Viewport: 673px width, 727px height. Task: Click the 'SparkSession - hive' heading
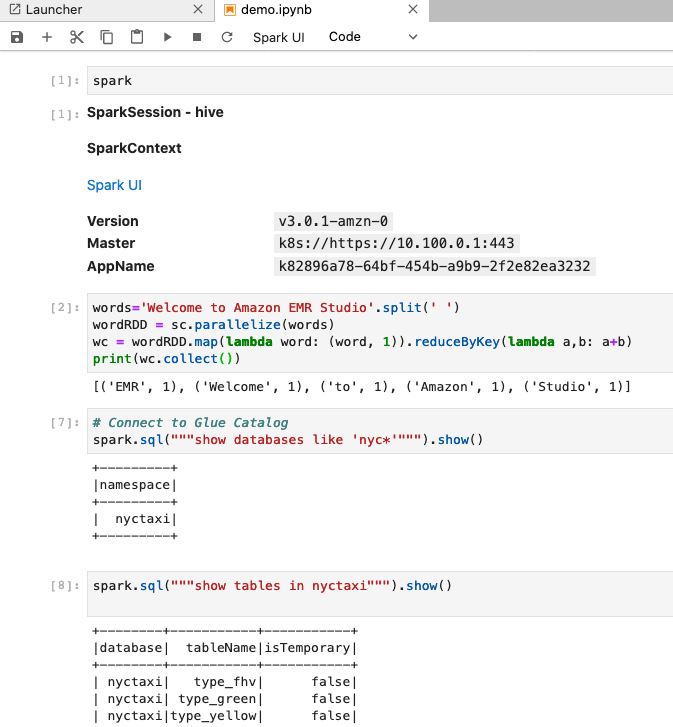[x=155, y=112]
